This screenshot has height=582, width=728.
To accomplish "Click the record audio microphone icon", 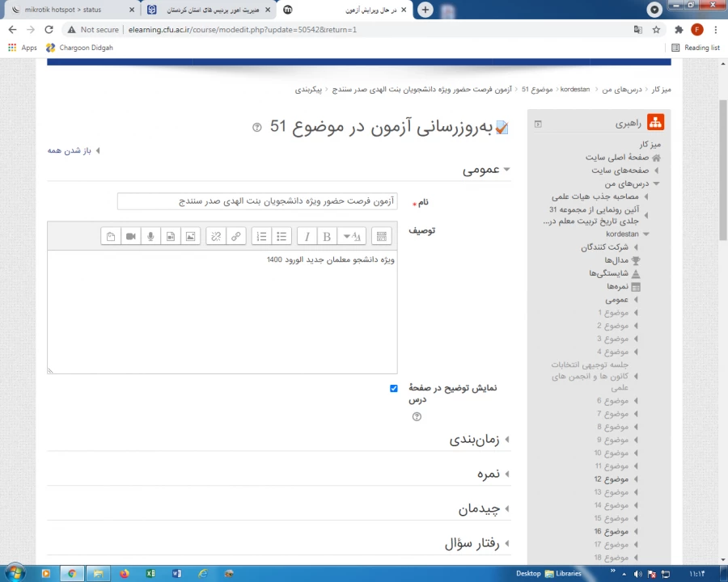I will (150, 236).
